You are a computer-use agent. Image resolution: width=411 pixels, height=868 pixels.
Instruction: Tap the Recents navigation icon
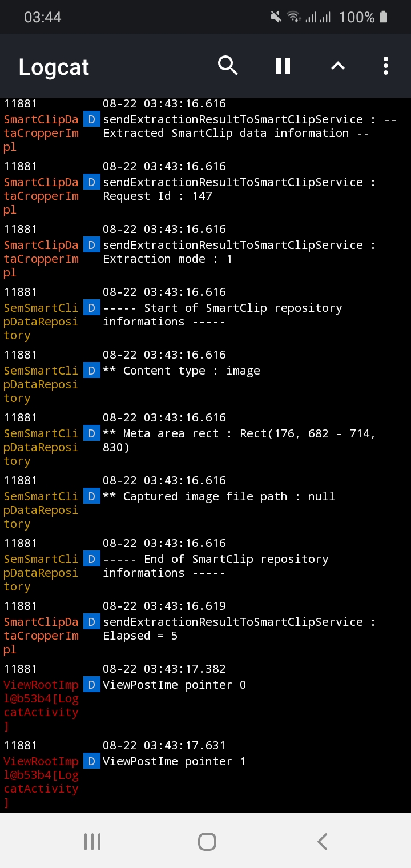click(92, 841)
